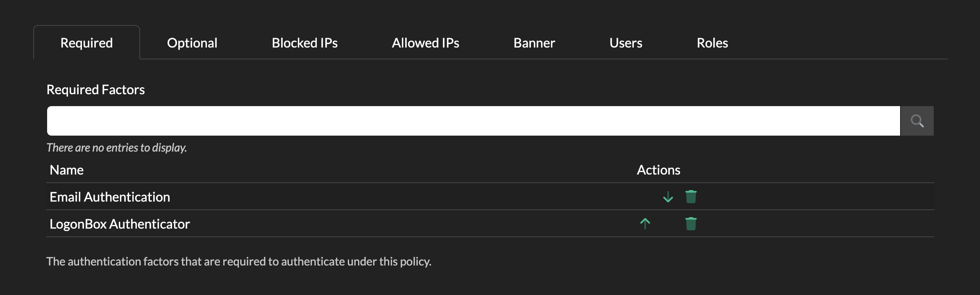Select the Required tab
The height and width of the screenshot is (295, 980).
(86, 43)
